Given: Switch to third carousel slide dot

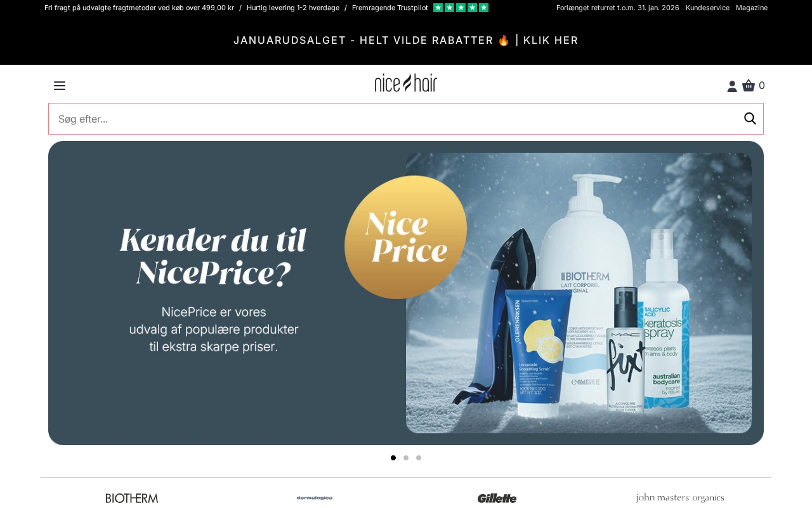Looking at the screenshot, I should 419,458.
